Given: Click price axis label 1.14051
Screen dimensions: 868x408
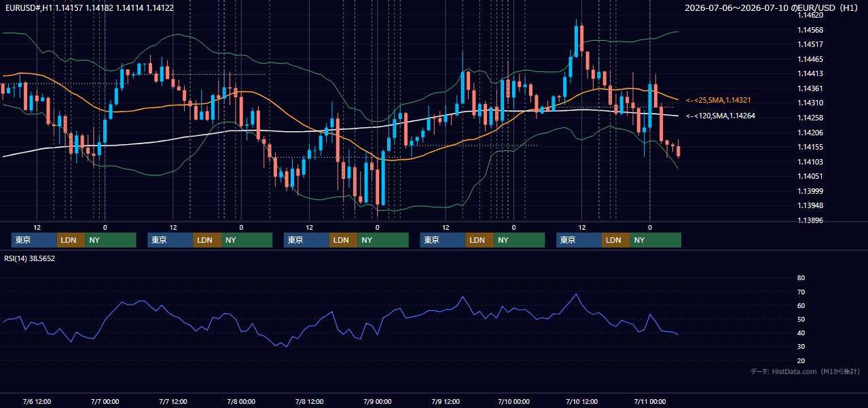Looking at the screenshot, I should coord(810,176).
